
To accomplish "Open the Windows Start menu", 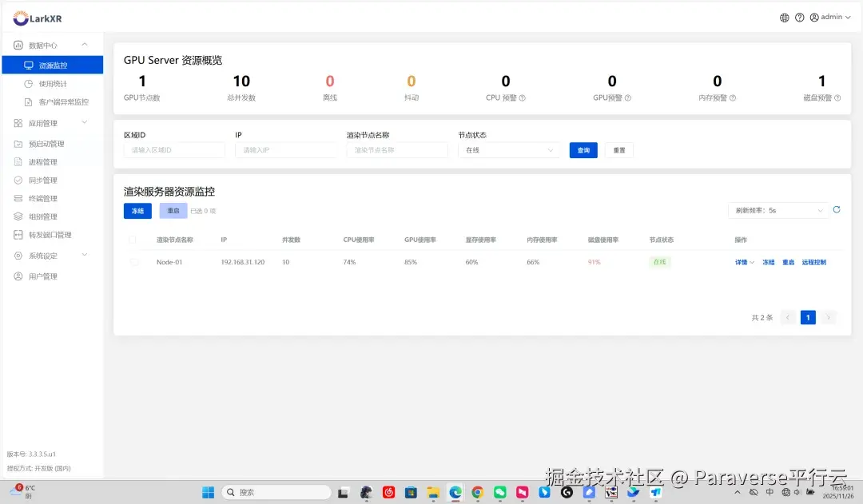I will (208, 493).
